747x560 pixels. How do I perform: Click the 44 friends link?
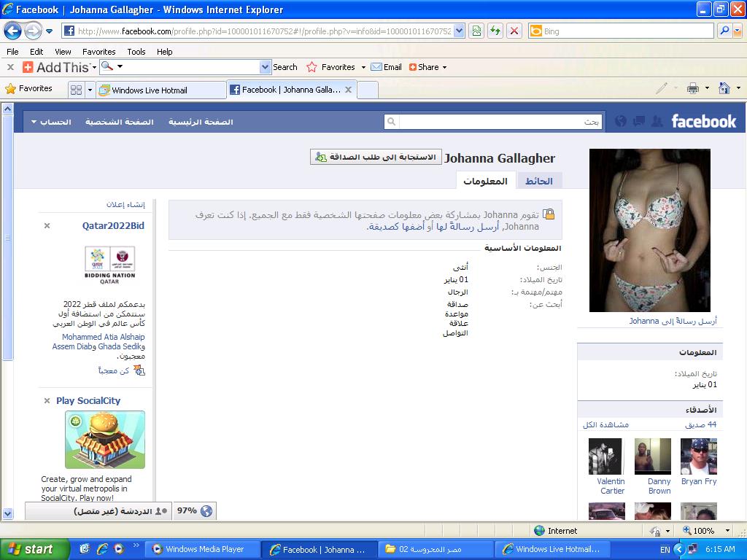701,425
